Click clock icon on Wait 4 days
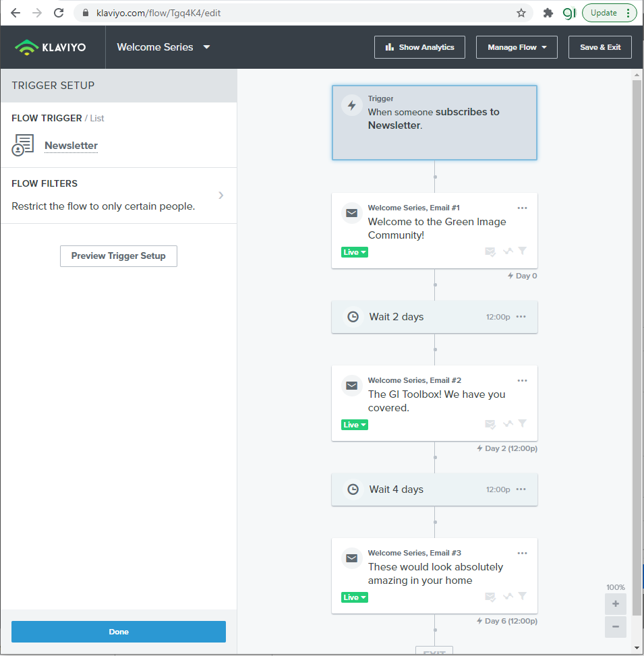Image resolution: width=644 pixels, height=656 pixels. (x=353, y=489)
